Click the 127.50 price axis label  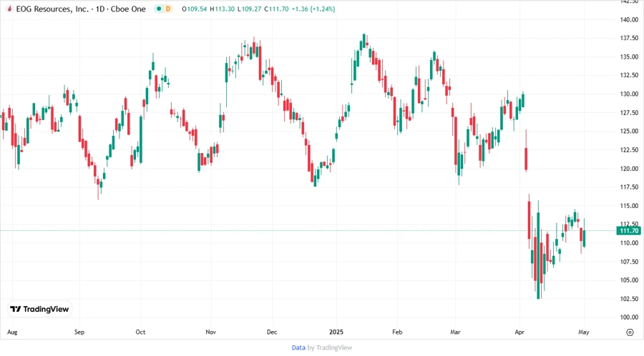[x=629, y=113]
